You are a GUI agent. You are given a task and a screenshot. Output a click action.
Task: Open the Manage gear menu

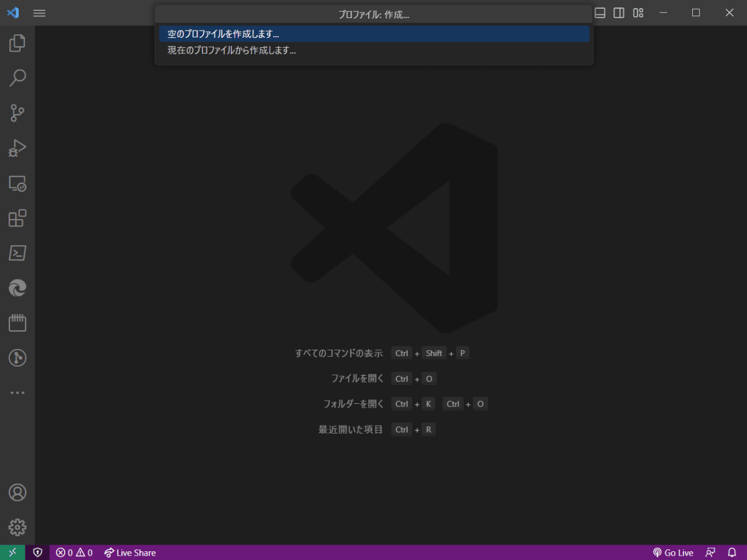tap(17, 527)
